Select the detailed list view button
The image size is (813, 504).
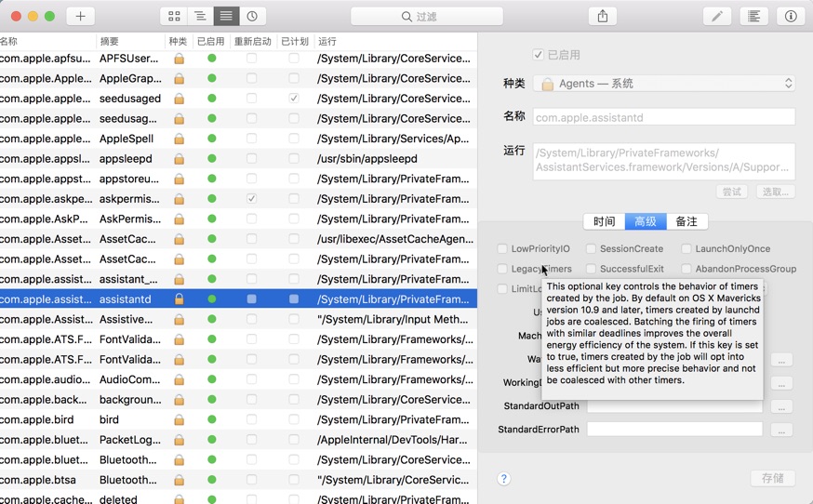pyautogui.click(x=226, y=16)
